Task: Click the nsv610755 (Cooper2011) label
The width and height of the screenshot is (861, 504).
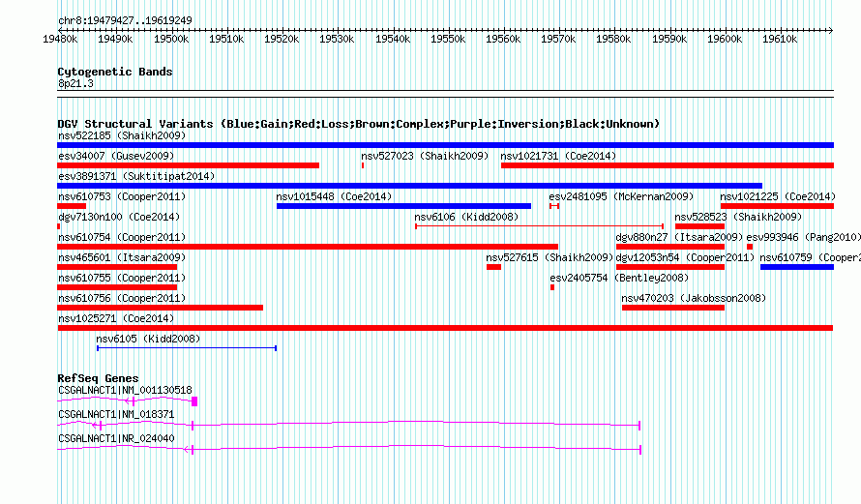Action: pyautogui.click(x=122, y=278)
